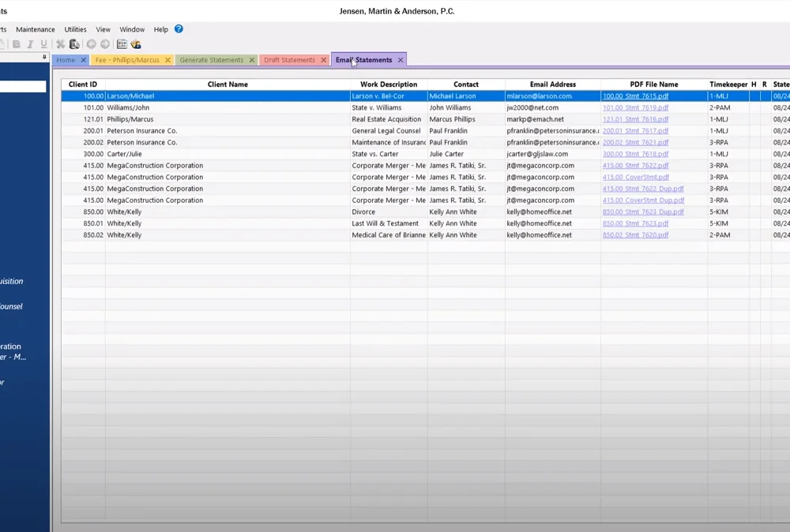Toggle Bold formatting in toolbar
The width and height of the screenshot is (790, 532).
click(x=17, y=44)
